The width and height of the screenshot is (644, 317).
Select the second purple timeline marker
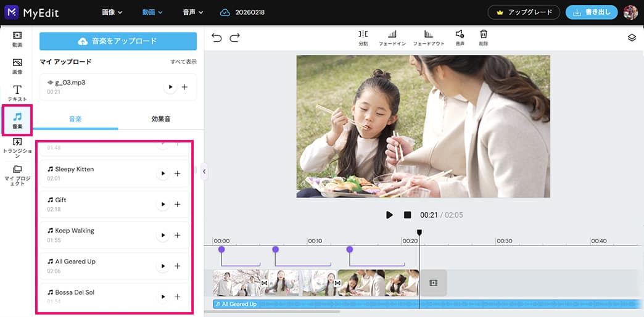pos(276,249)
